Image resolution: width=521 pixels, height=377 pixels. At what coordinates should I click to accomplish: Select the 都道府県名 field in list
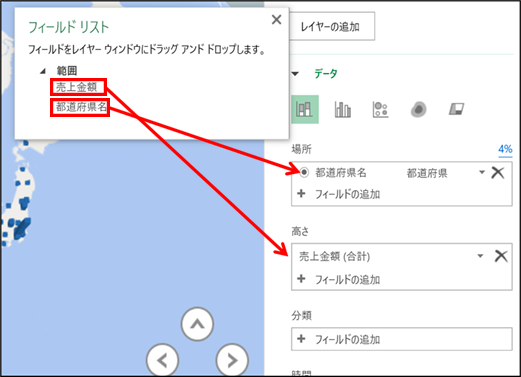[80, 107]
